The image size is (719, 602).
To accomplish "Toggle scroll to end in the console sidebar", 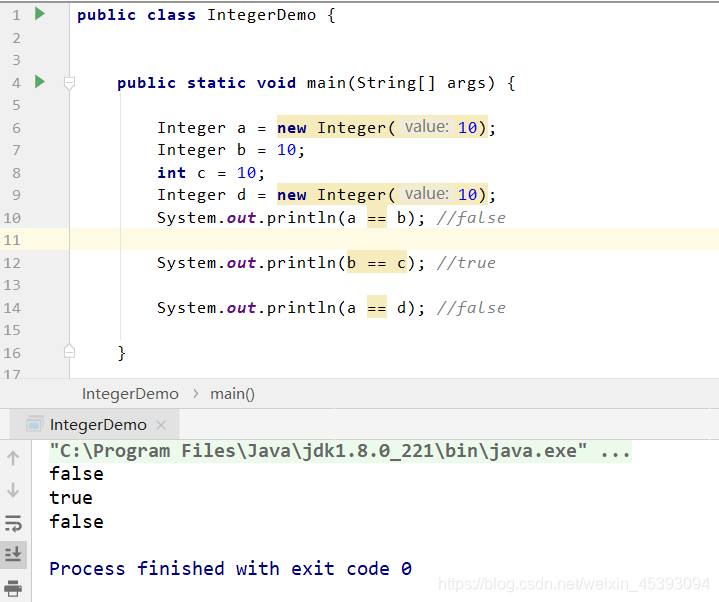I will 13,554.
